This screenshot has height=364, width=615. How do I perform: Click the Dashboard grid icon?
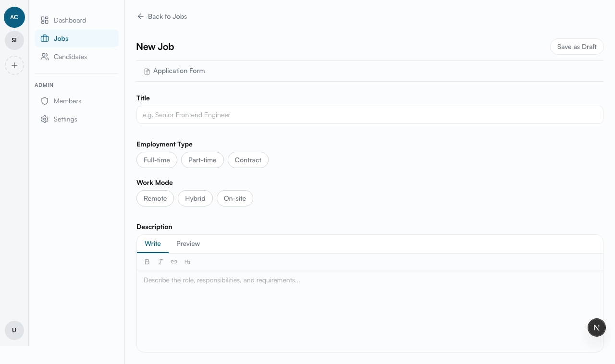click(45, 20)
